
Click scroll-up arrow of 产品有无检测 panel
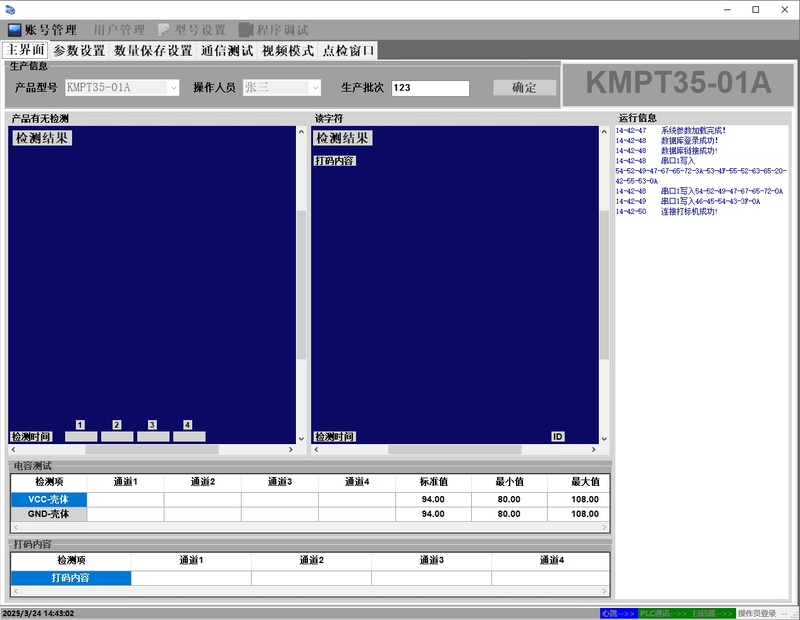click(301, 132)
